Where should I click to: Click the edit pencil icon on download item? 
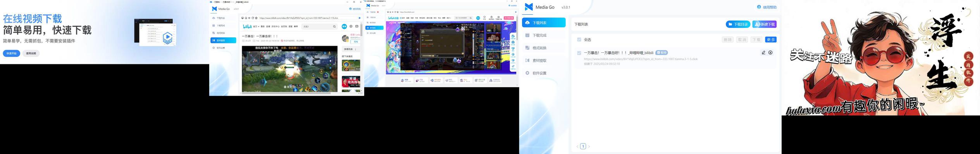point(763,53)
